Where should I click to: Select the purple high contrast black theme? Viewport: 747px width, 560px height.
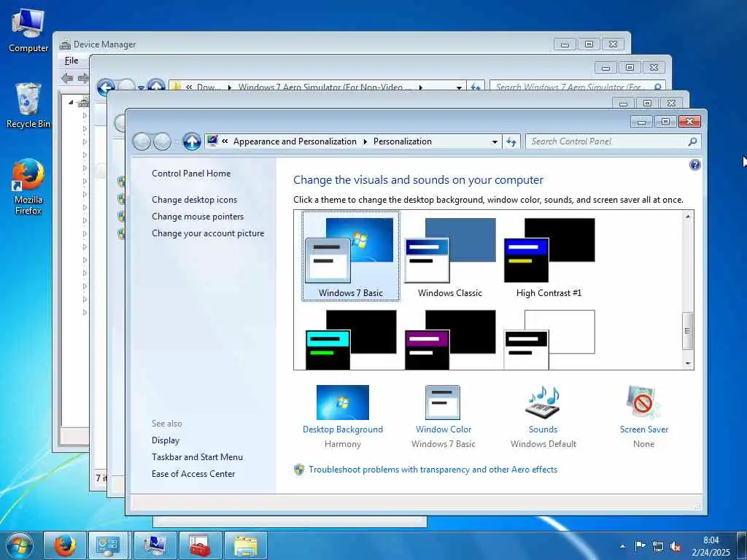[449, 340]
